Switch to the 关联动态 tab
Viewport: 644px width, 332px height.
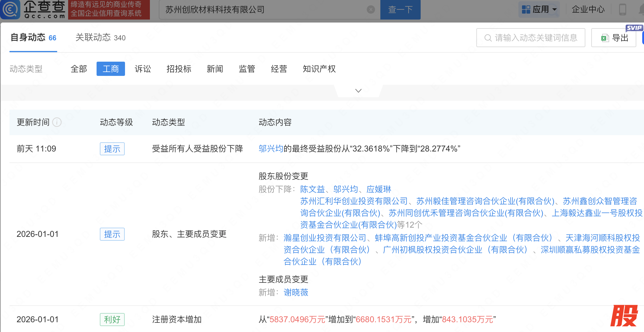pyautogui.click(x=100, y=38)
